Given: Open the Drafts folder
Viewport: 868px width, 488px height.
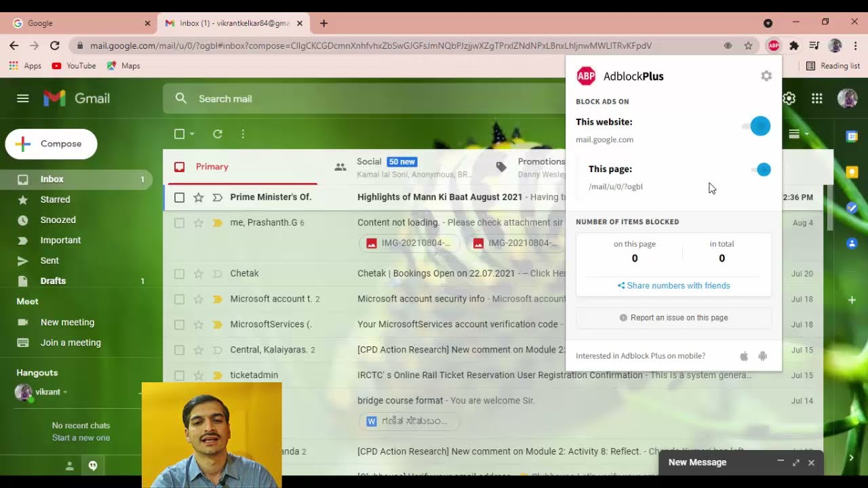Looking at the screenshot, I should (53, 281).
